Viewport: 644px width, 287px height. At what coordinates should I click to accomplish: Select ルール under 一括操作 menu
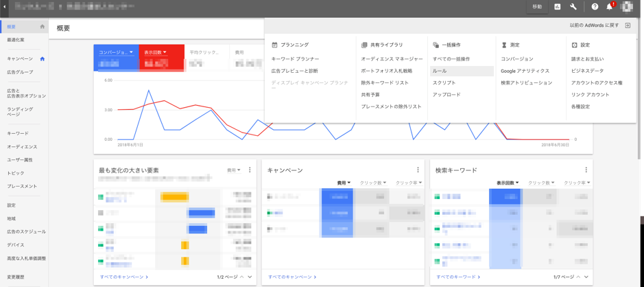tap(440, 71)
